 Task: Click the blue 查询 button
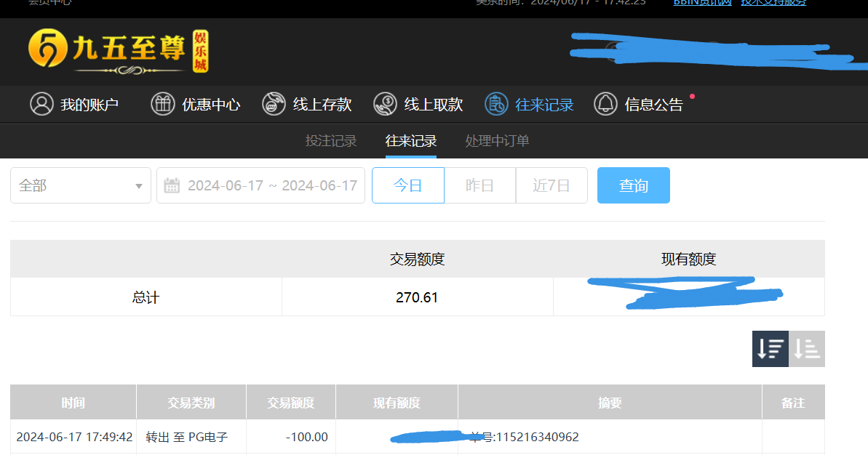[633, 185]
